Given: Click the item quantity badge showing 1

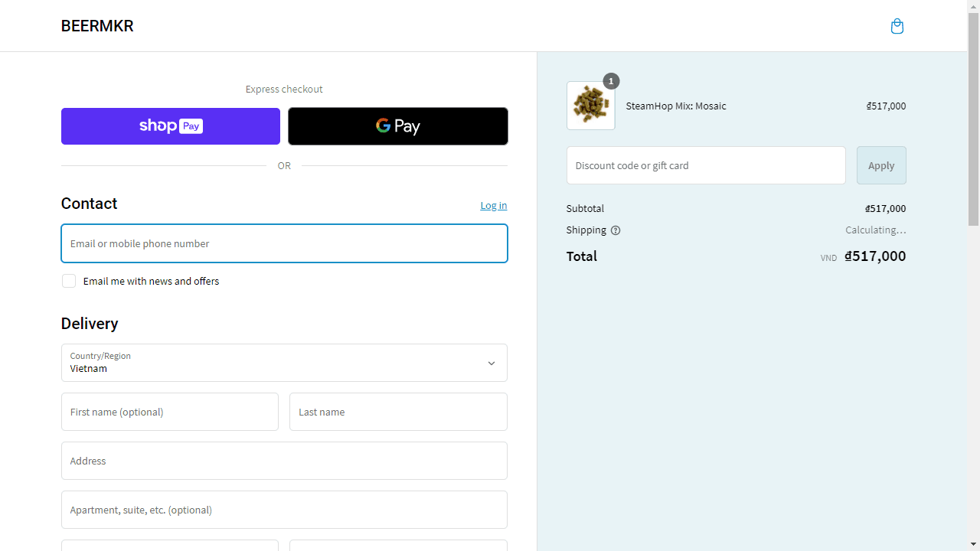Looking at the screenshot, I should click(x=611, y=81).
